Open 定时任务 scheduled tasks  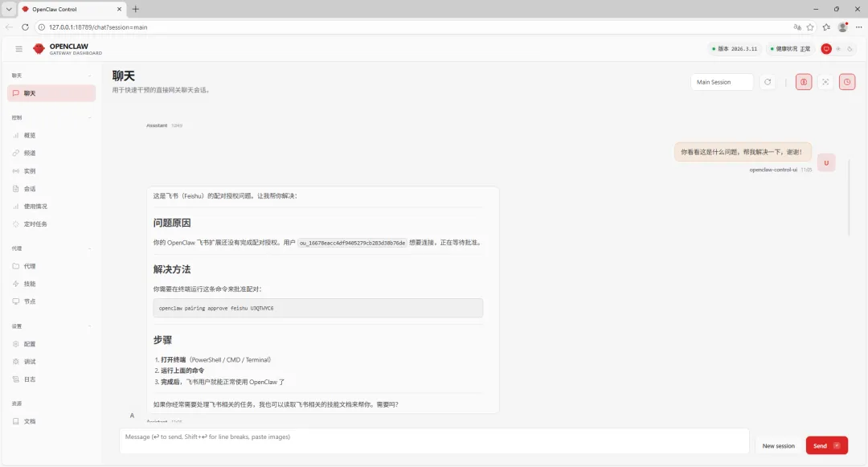[x=51, y=224]
